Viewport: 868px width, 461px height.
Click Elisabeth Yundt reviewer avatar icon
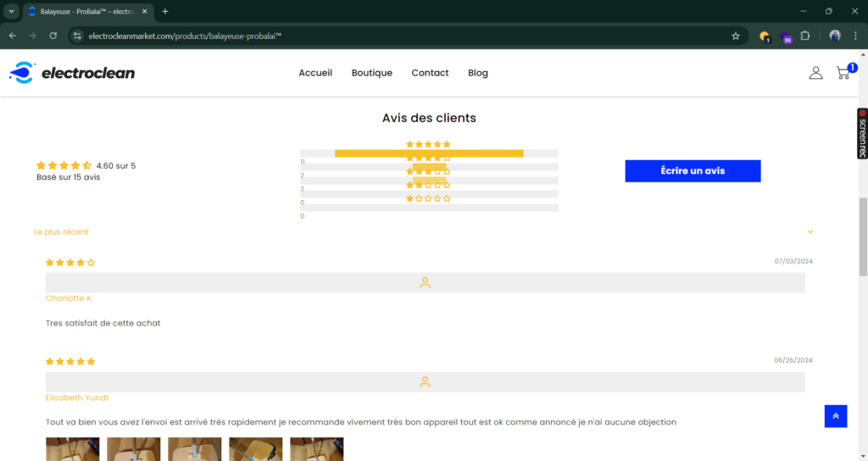tap(426, 382)
